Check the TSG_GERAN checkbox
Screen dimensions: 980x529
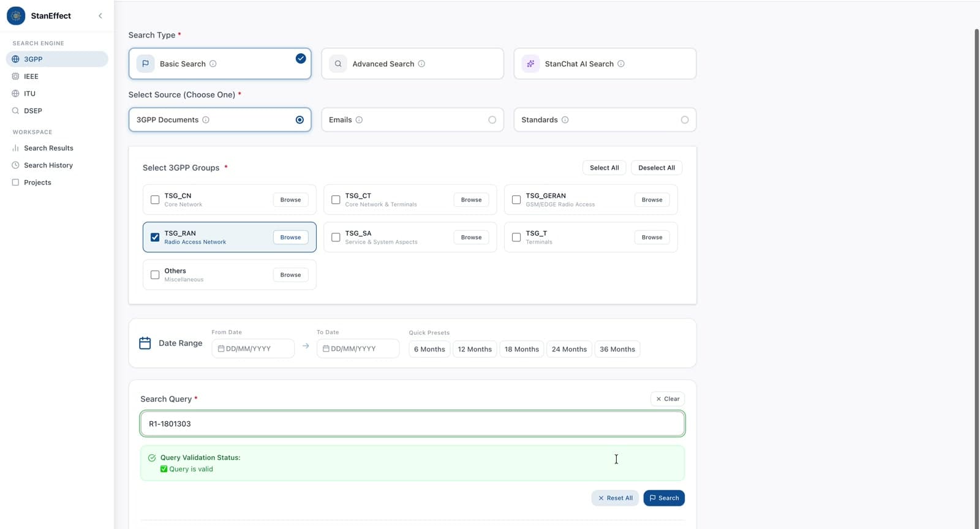[516, 200]
